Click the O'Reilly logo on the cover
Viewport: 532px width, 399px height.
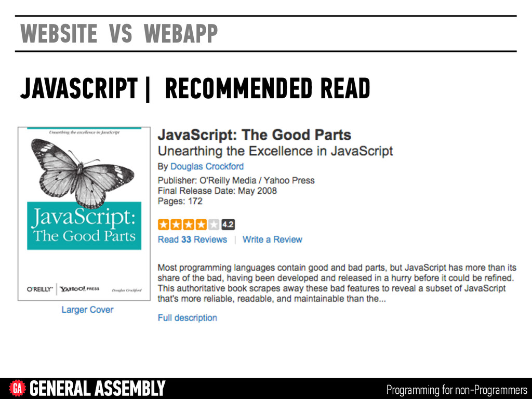coord(40,289)
